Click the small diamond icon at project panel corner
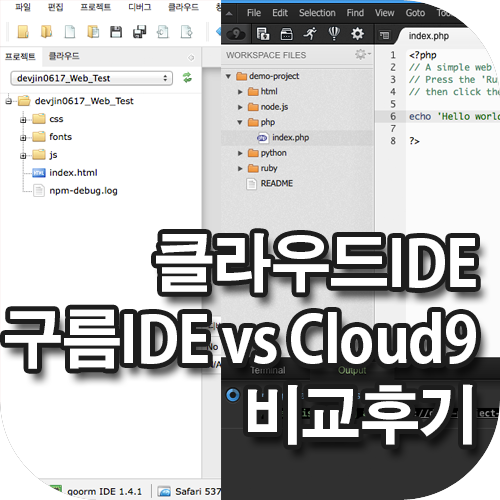The image size is (500, 500). pos(191,58)
